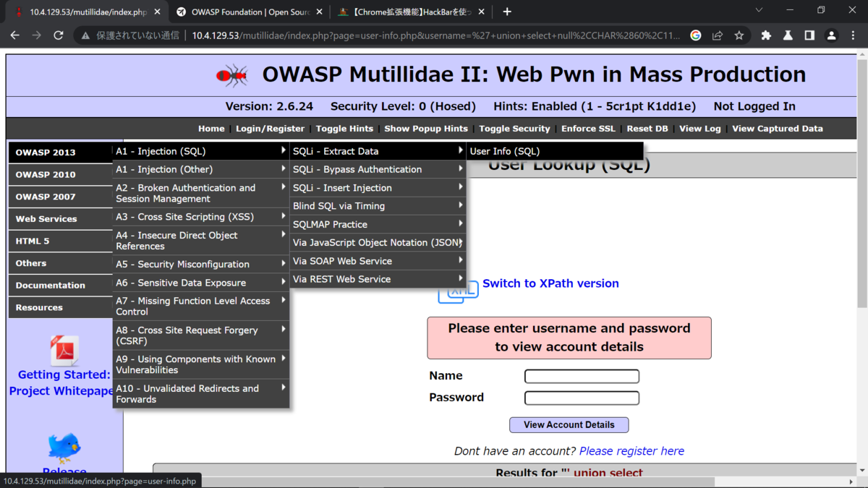
Task: Expand A7 - Missing Function Level Access Control
Action: coord(201,307)
